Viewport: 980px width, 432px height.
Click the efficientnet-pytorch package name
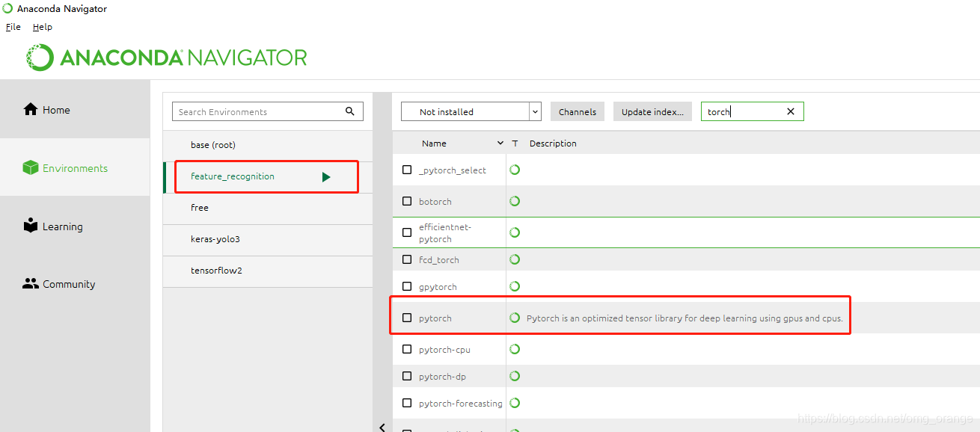[x=445, y=233]
